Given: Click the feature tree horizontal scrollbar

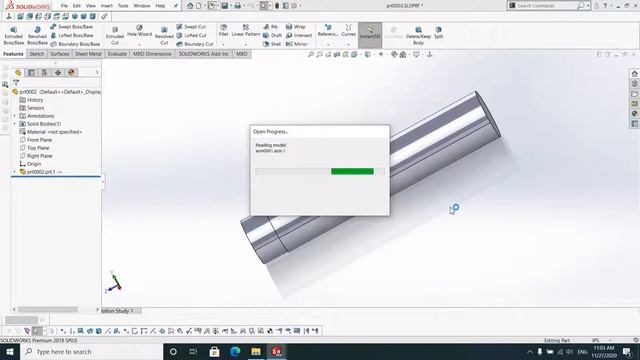Looking at the screenshot, I should click(48, 309).
